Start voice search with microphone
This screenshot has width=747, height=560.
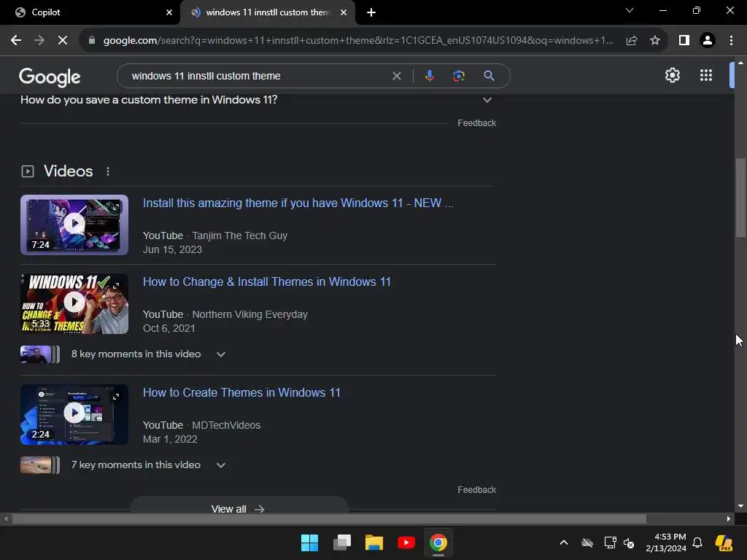click(429, 76)
